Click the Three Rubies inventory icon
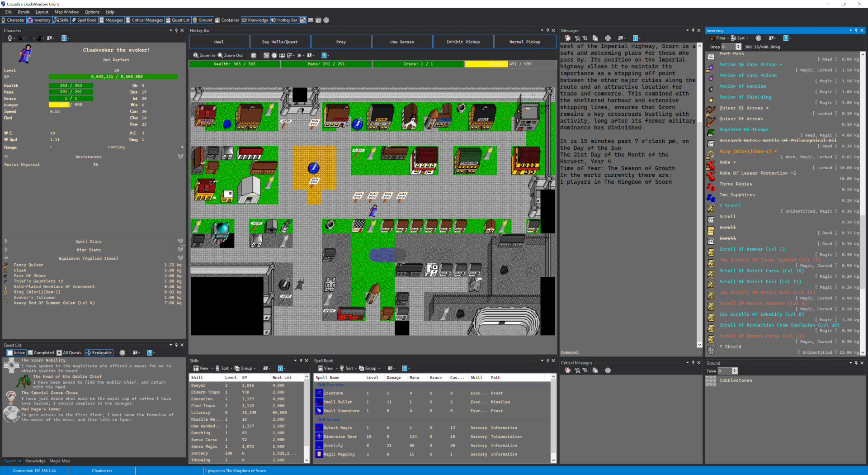This screenshot has width=868, height=475. pyautogui.click(x=711, y=186)
